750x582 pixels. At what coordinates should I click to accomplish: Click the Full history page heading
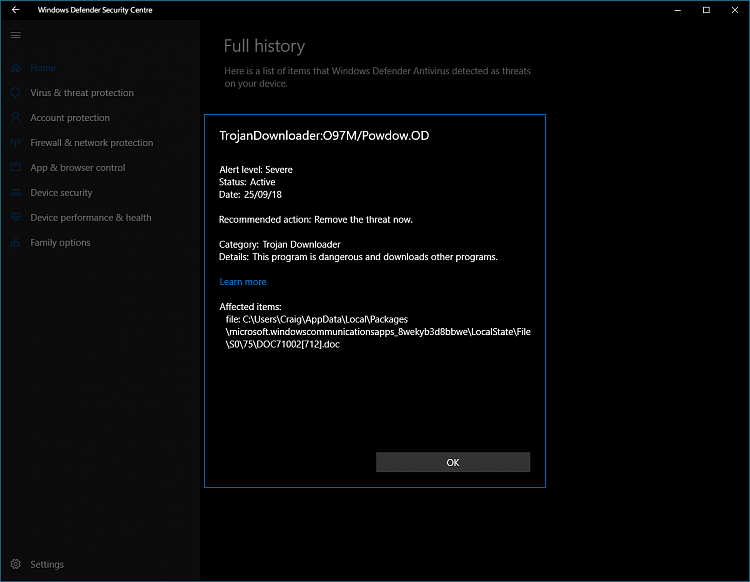click(x=264, y=46)
